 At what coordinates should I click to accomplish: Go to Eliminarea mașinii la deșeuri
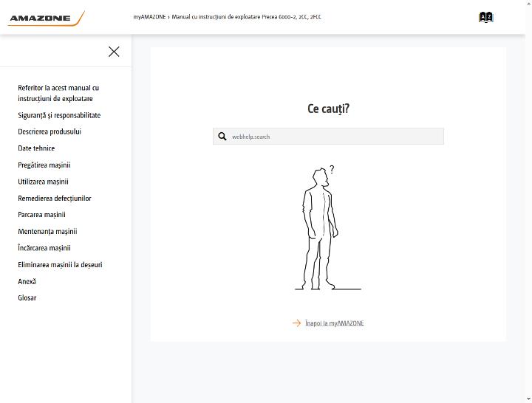pyautogui.click(x=60, y=265)
